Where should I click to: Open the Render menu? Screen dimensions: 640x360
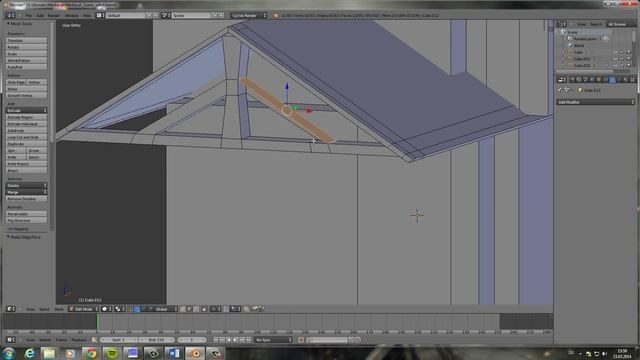pyautogui.click(x=54, y=16)
